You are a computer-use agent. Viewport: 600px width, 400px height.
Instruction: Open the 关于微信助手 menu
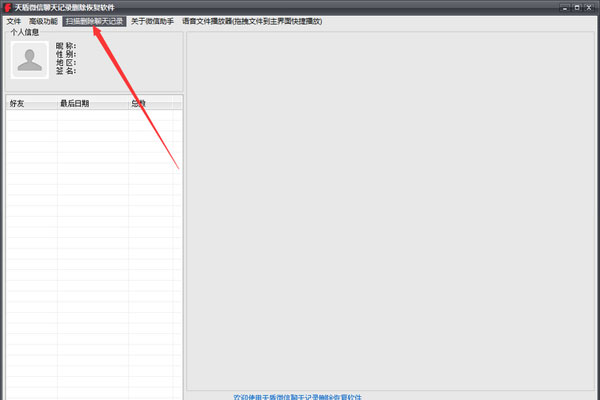click(152, 21)
